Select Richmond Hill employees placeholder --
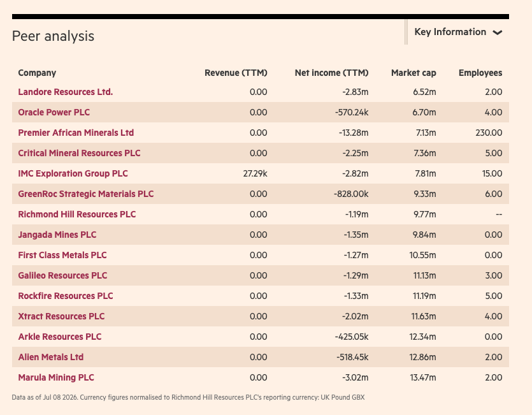 point(499,214)
